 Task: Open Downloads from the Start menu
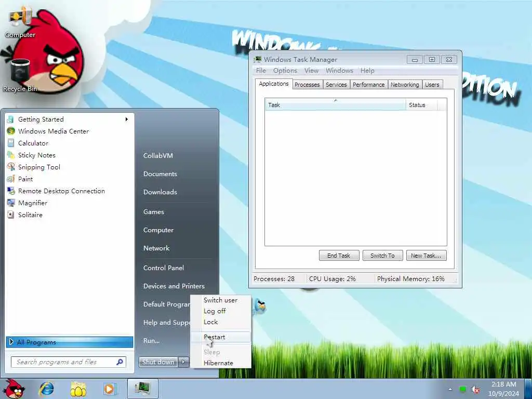coord(160,192)
